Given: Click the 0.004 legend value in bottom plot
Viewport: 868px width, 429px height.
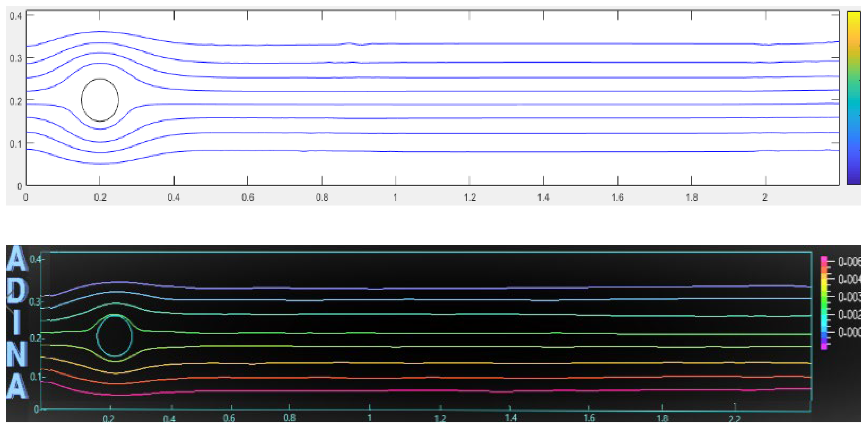Looking at the screenshot, I should click(x=849, y=279).
